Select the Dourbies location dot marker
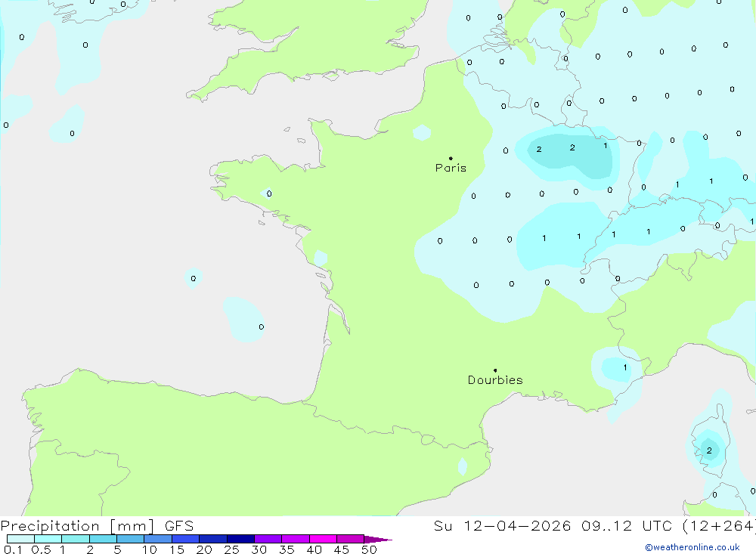 click(x=495, y=370)
